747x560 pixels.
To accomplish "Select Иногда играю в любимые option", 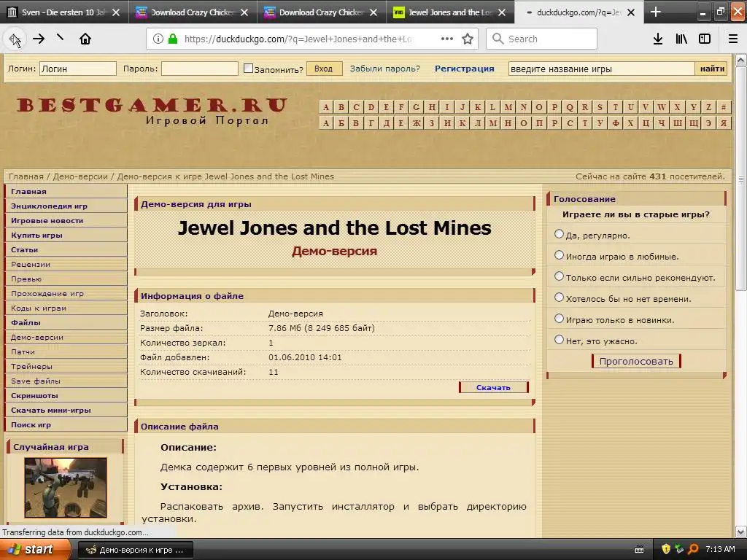I will click(x=560, y=255).
